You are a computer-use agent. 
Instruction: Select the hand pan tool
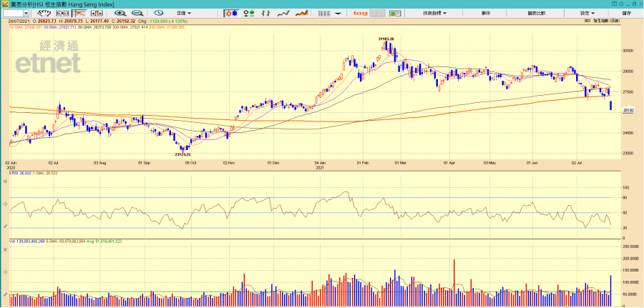click(x=44, y=13)
